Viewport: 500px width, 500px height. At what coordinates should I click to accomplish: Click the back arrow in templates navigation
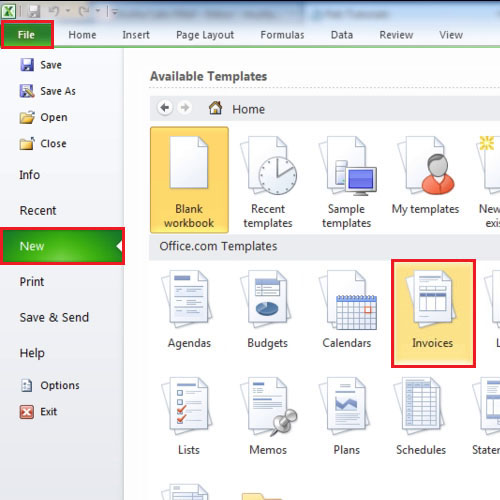coord(165,108)
